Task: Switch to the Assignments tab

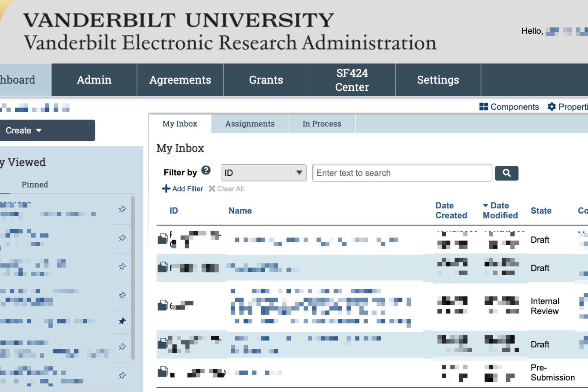Action: tap(250, 124)
